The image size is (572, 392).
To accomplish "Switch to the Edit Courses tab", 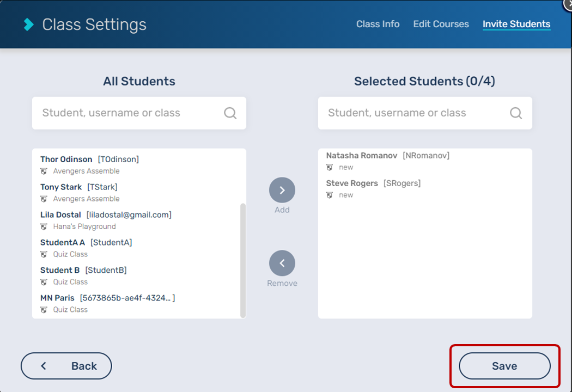I will tap(441, 24).
